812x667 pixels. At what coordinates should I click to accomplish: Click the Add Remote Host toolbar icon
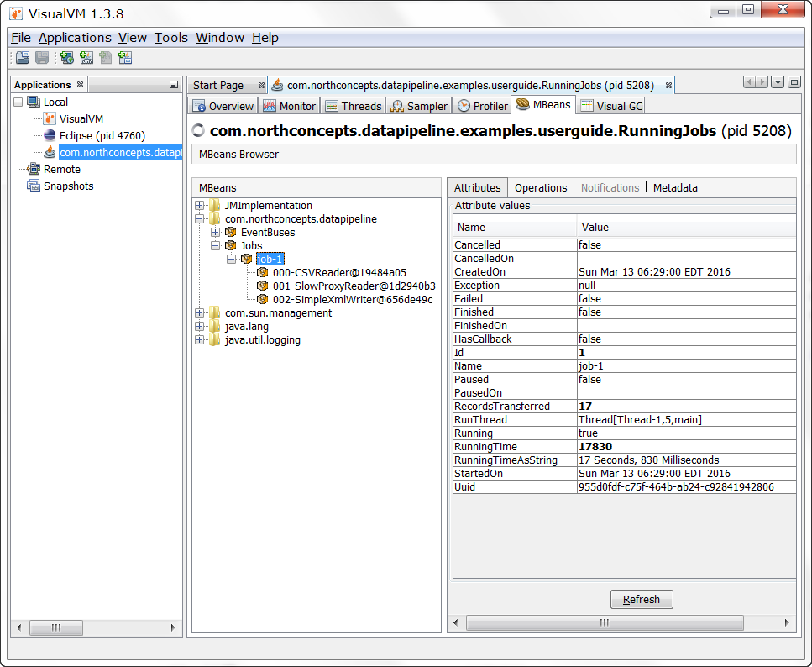pos(67,57)
